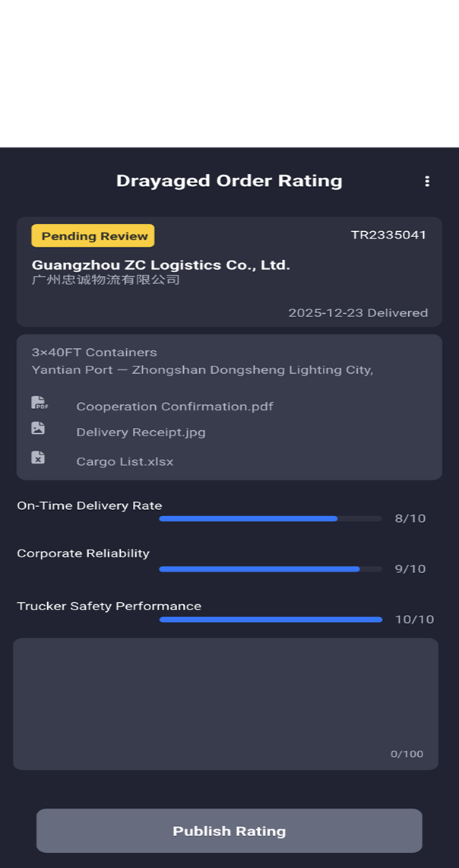The image size is (459, 868).
Task: Open Delivery Receipt.jpg attachment
Action: [x=141, y=432]
